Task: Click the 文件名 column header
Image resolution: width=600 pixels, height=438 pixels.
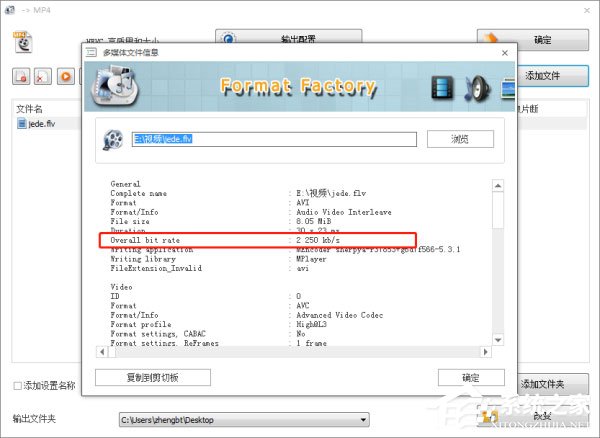Action: coord(29,109)
